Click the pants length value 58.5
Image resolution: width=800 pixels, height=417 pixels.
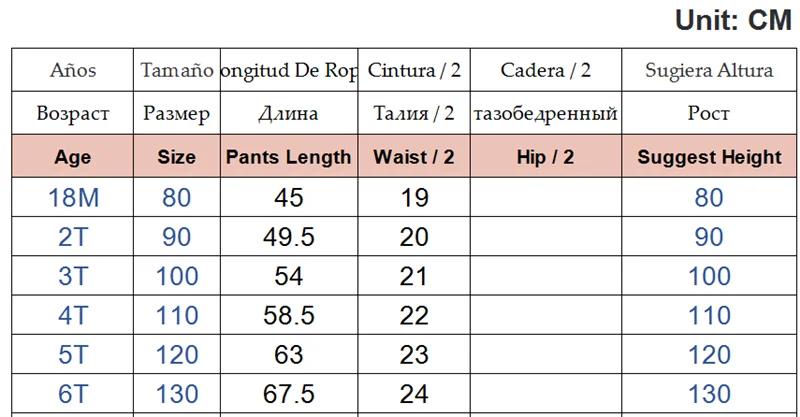pos(289,315)
